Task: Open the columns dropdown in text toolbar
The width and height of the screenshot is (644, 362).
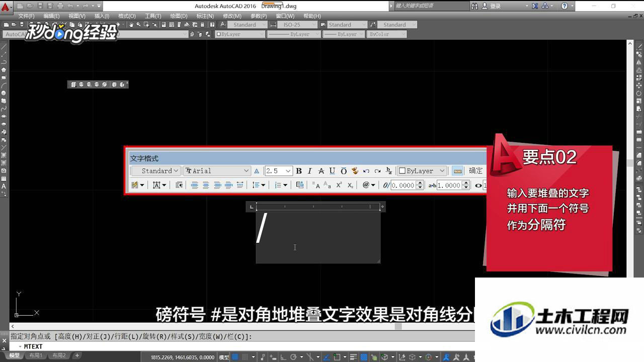Action: point(138,185)
